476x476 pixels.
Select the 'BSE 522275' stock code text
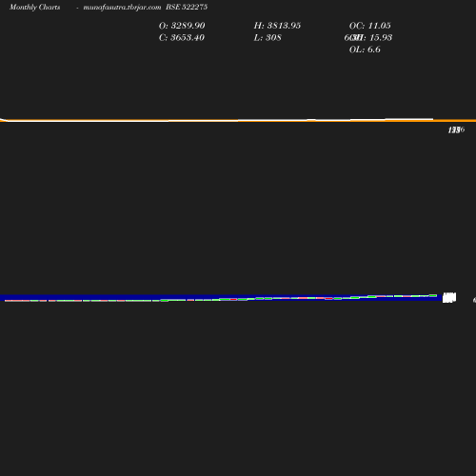pyautogui.click(x=187, y=7)
